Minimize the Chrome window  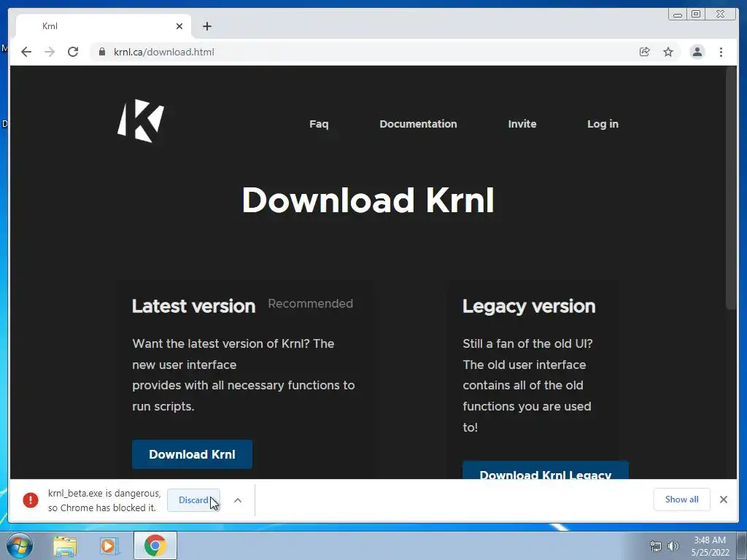(678, 15)
